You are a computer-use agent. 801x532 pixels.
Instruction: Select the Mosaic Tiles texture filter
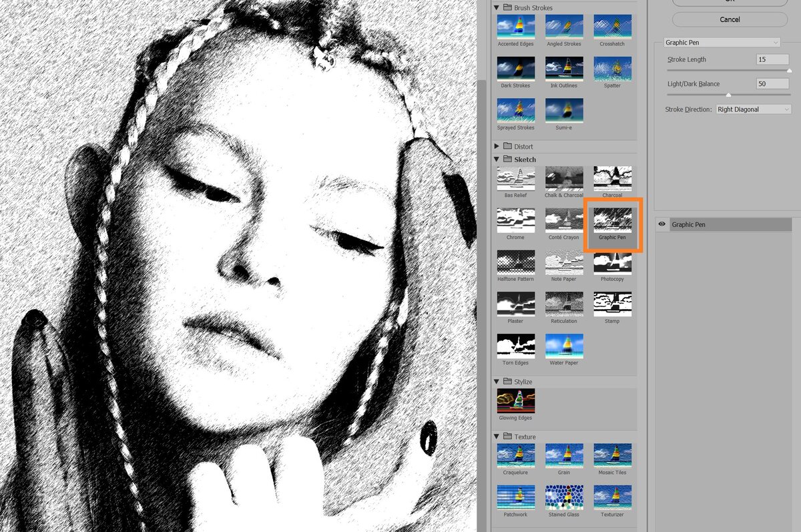(612, 455)
